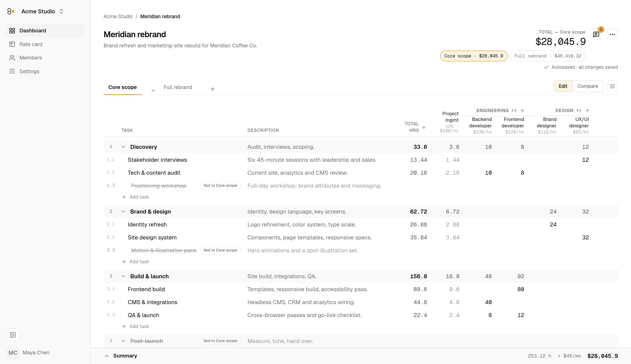The height and width of the screenshot is (364, 631).
Task: Click the Acme Studio logo icon
Action: [11, 11]
